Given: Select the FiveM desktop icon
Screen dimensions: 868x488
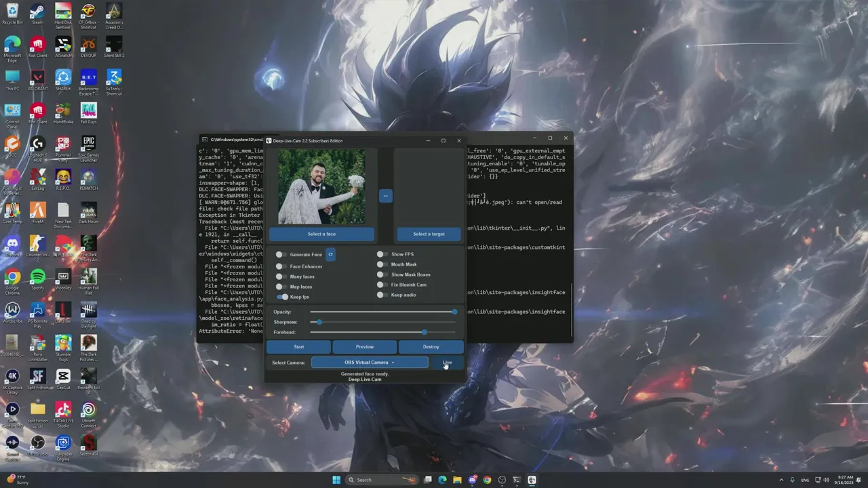Looking at the screenshot, I should [37, 213].
